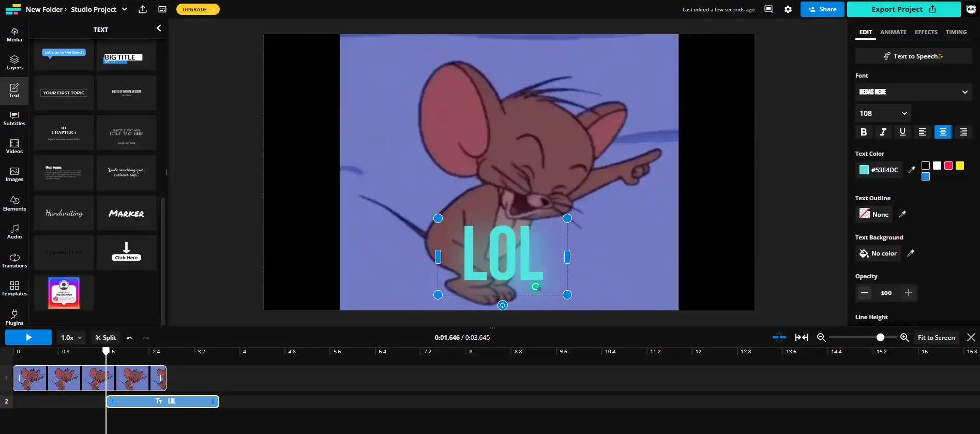Image resolution: width=980 pixels, height=434 pixels.
Task: Open settings gear in the header
Action: 788,9
